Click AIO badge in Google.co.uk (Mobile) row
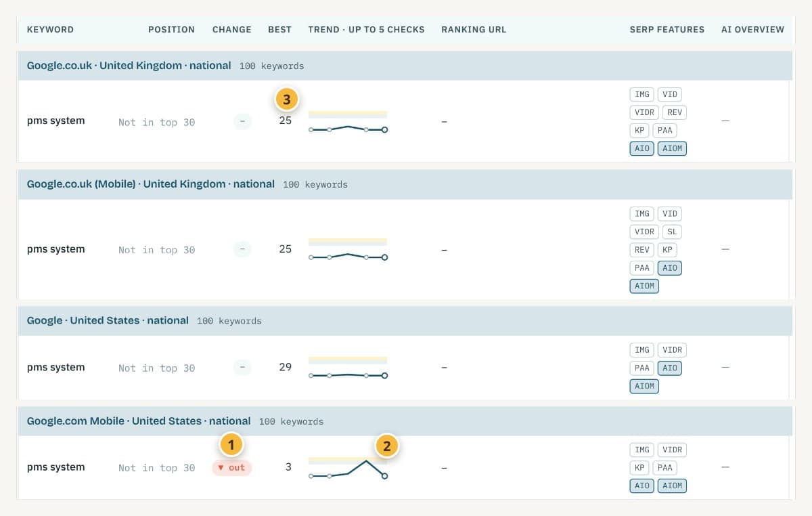Image resolution: width=812 pixels, height=516 pixels. click(669, 268)
